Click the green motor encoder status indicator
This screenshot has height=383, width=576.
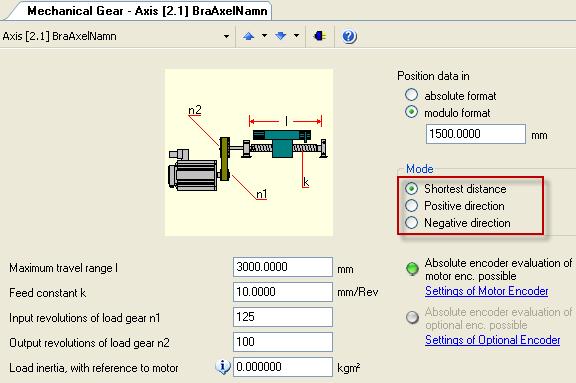point(412,268)
